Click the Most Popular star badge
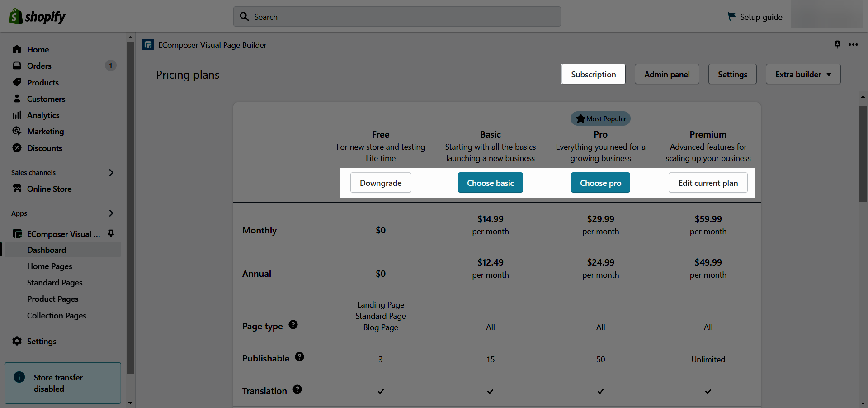 (600, 119)
